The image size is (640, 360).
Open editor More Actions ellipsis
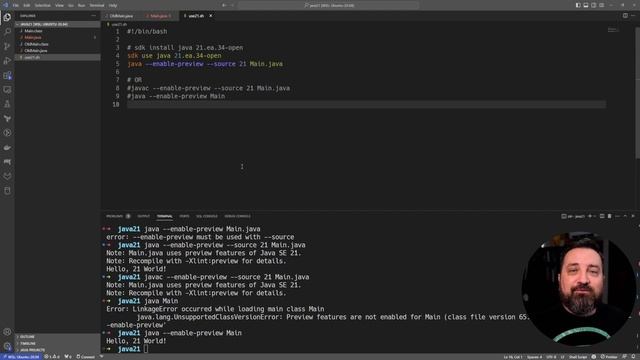click(x=633, y=16)
